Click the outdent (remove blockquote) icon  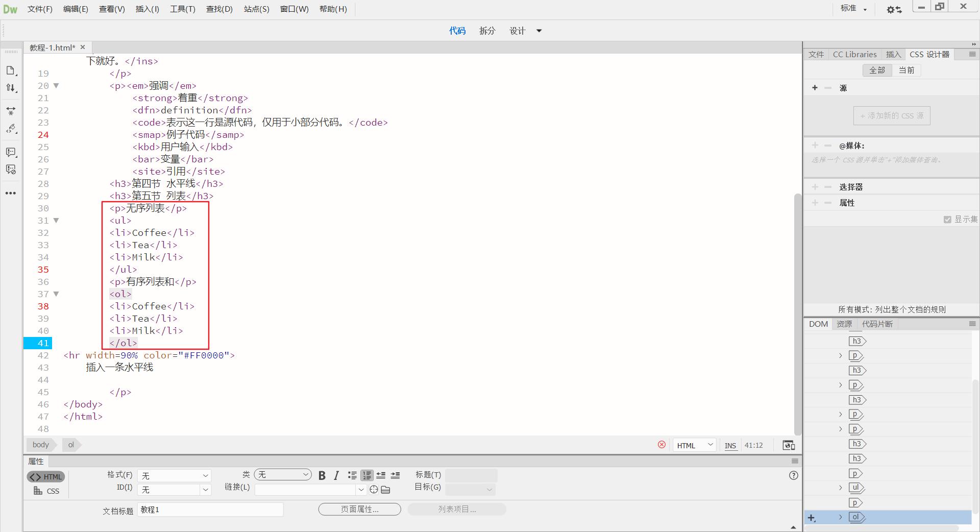tap(381, 475)
